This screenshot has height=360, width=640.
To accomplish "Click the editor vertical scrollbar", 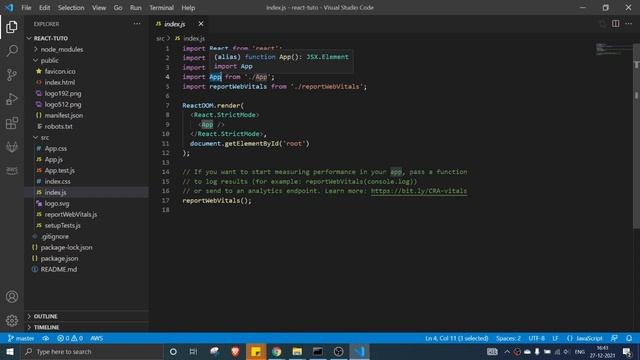I will point(636,136).
